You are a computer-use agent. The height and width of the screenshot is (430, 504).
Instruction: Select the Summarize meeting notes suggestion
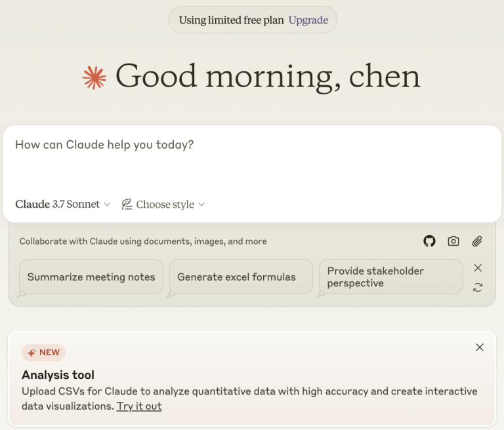click(91, 277)
